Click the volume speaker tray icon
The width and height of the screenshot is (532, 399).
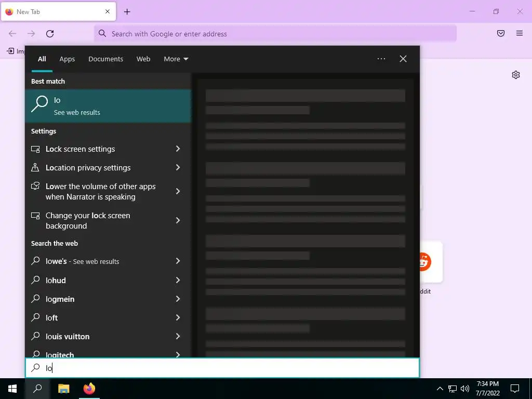pyautogui.click(x=465, y=389)
